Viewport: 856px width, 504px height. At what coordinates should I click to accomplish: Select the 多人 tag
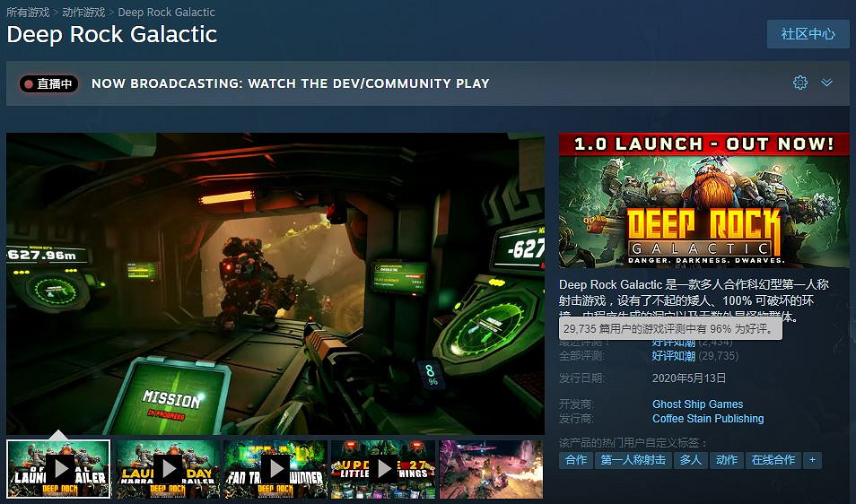[x=690, y=460]
